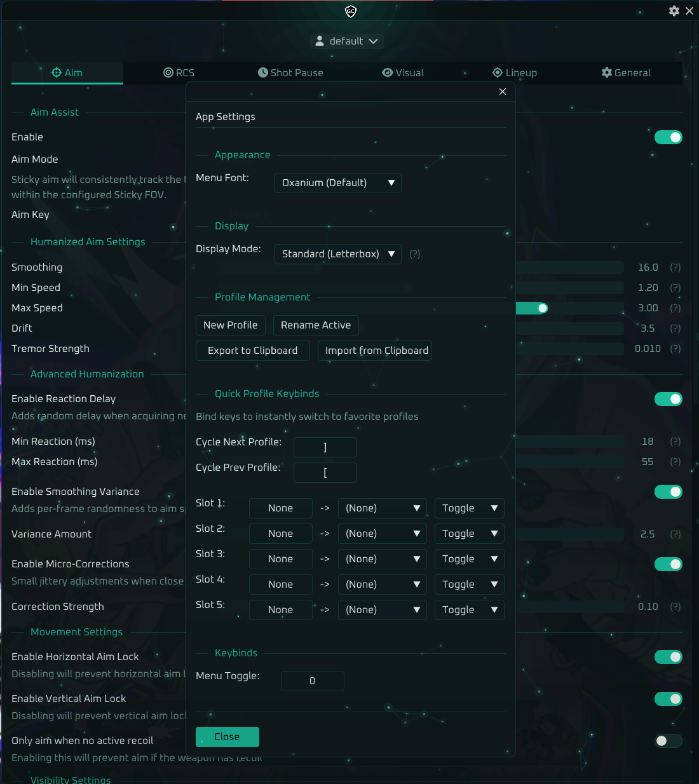
Task: Toggle Enable Reaction Delay switch
Action: [668, 399]
